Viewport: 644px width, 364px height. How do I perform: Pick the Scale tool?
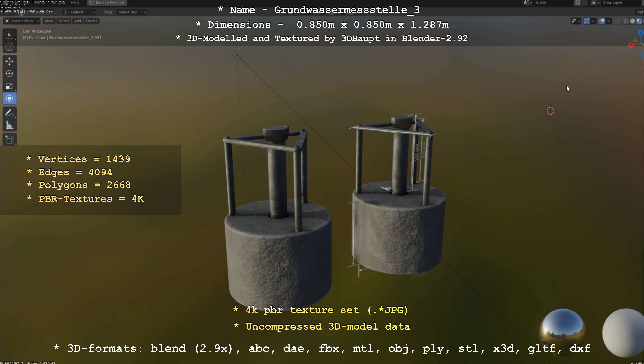9,86
